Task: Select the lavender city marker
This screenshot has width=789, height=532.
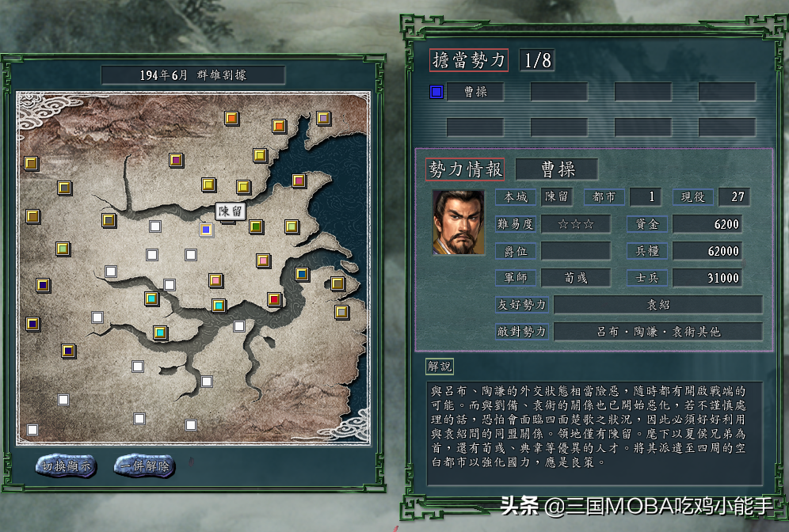Action: (x=323, y=118)
